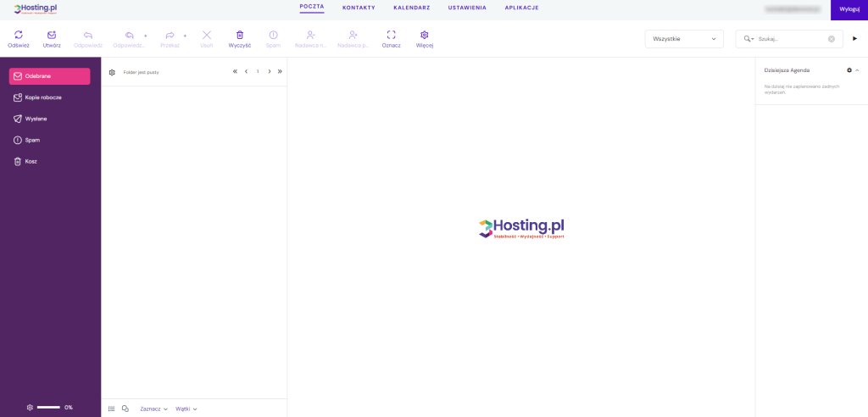Clear the search field with reset icon
Screen dimensions: 868x417
click(832, 39)
